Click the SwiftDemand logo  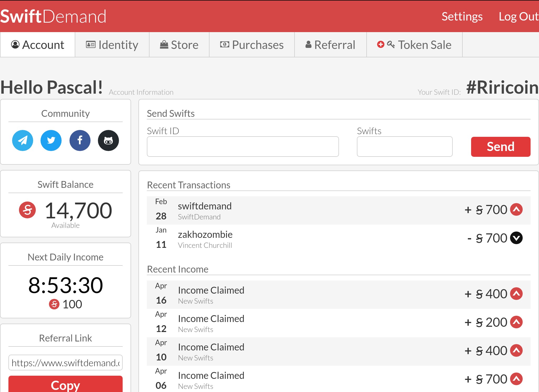pos(53,16)
